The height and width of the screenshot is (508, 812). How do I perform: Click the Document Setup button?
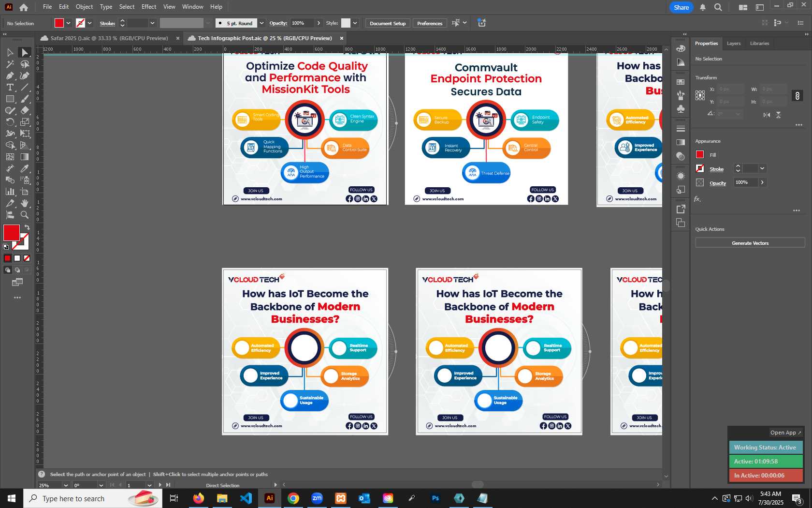tap(388, 23)
